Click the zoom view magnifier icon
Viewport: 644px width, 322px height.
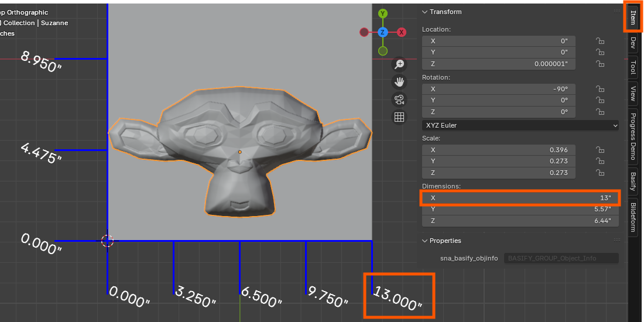pyautogui.click(x=399, y=64)
